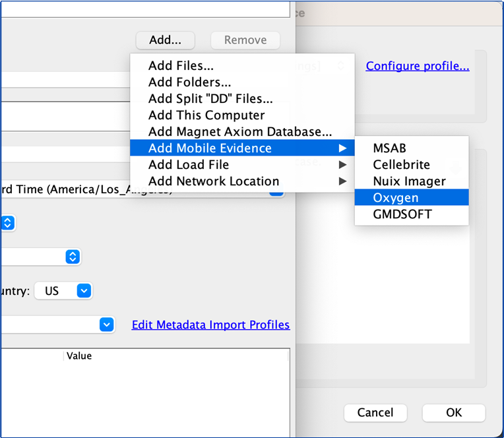Click the Value column header
The height and width of the screenshot is (438, 504).
pos(176,356)
